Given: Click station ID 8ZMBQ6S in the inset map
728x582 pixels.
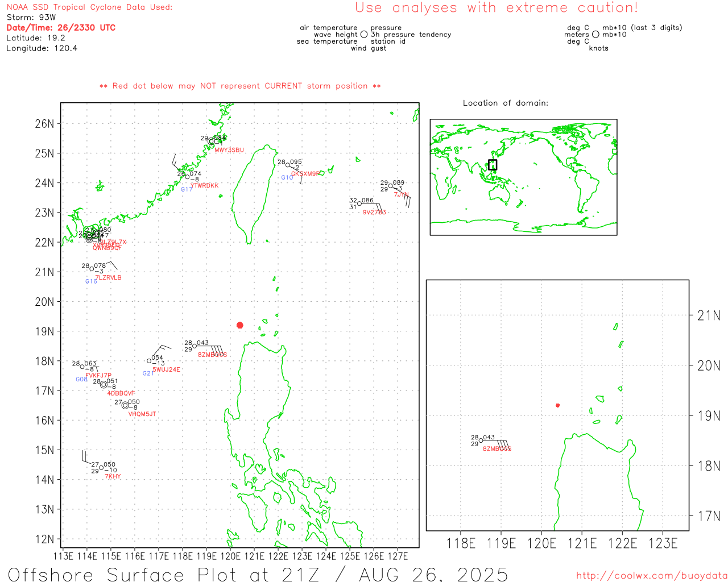Looking at the screenshot, I should click(x=497, y=449).
